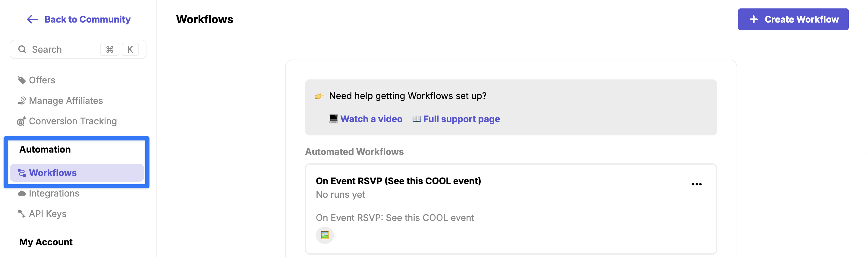Click the Manage Affiliates icon
This screenshot has width=868, height=257.
pos(22,101)
